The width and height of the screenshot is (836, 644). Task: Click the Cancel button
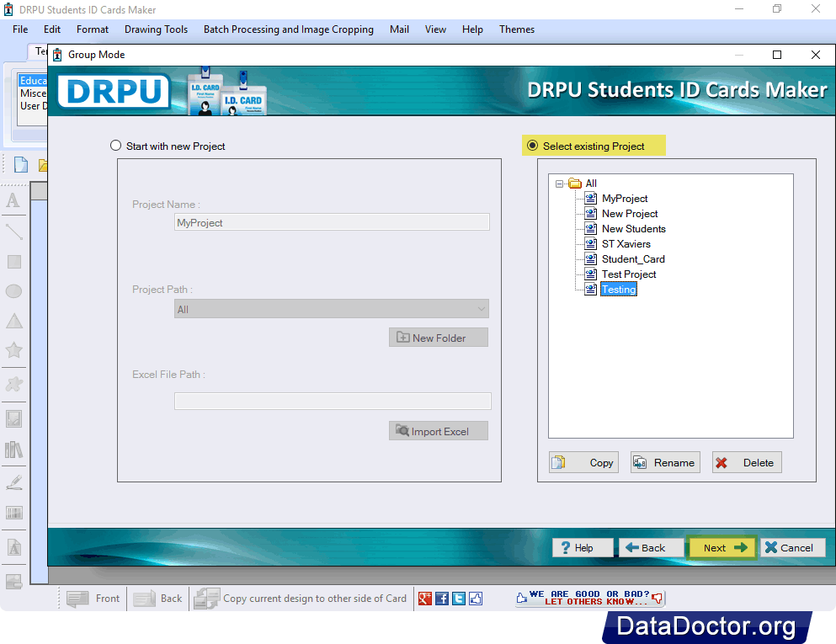(793, 547)
